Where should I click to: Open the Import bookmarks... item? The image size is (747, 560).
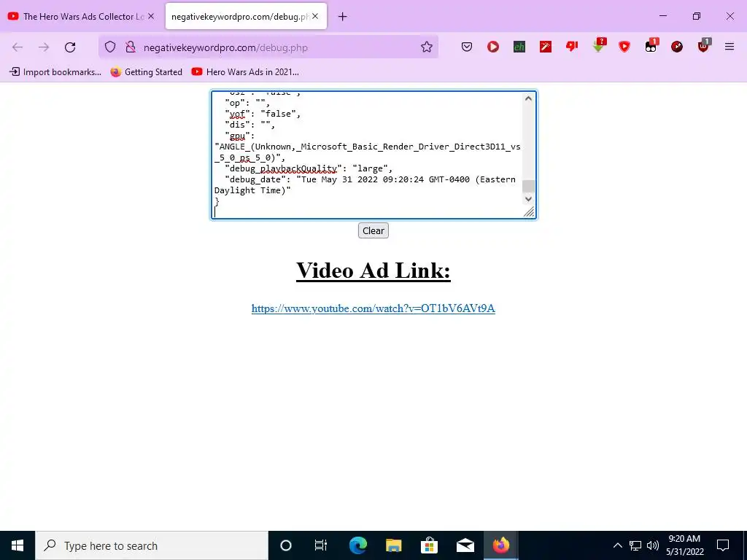pos(55,72)
